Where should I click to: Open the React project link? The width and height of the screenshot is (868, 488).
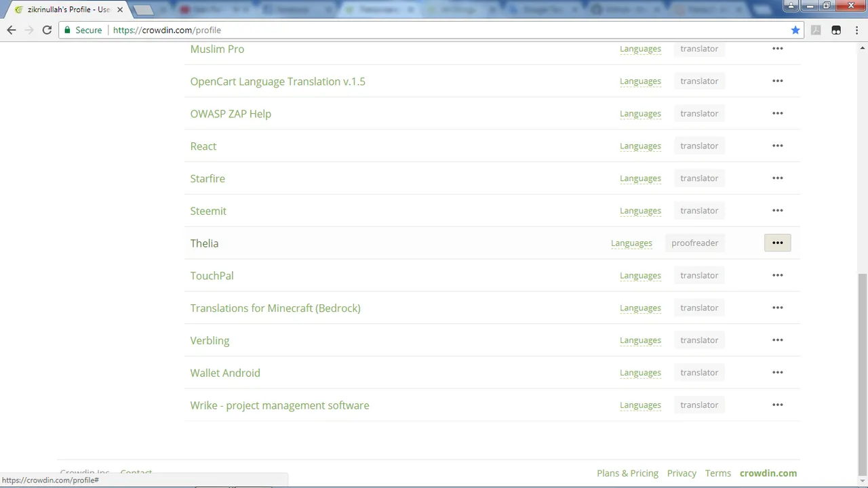click(203, 146)
